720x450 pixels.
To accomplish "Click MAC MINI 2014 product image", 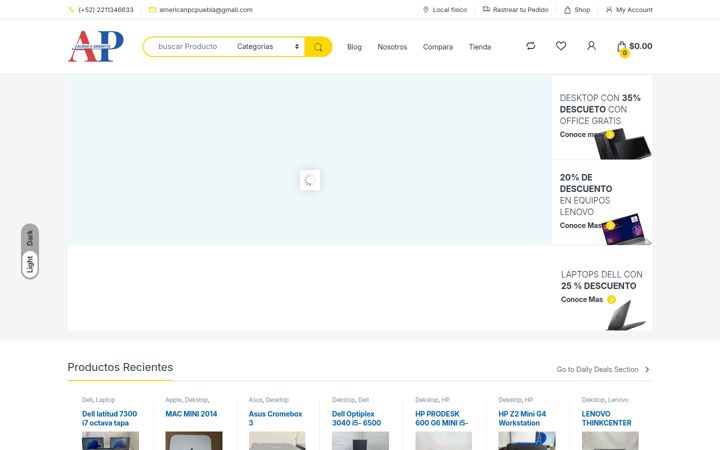I will point(194,441).
